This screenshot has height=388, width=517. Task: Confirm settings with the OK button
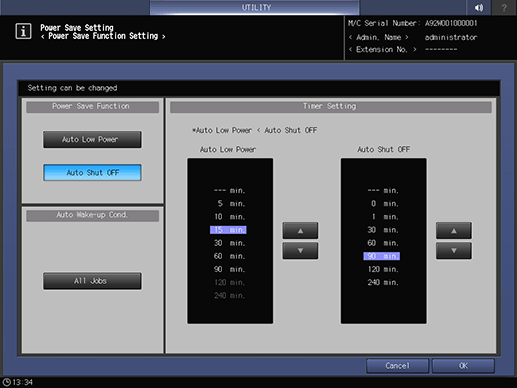click(x=463, y=366)
